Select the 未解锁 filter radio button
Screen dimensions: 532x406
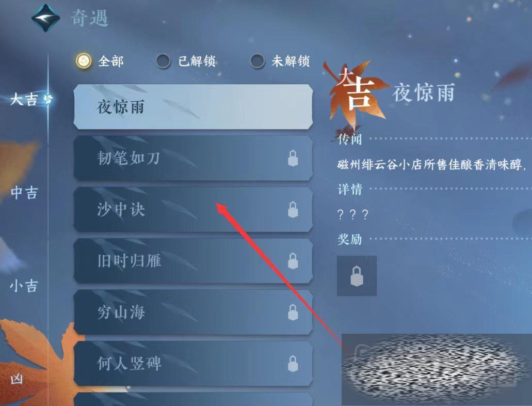pos(257,61)
